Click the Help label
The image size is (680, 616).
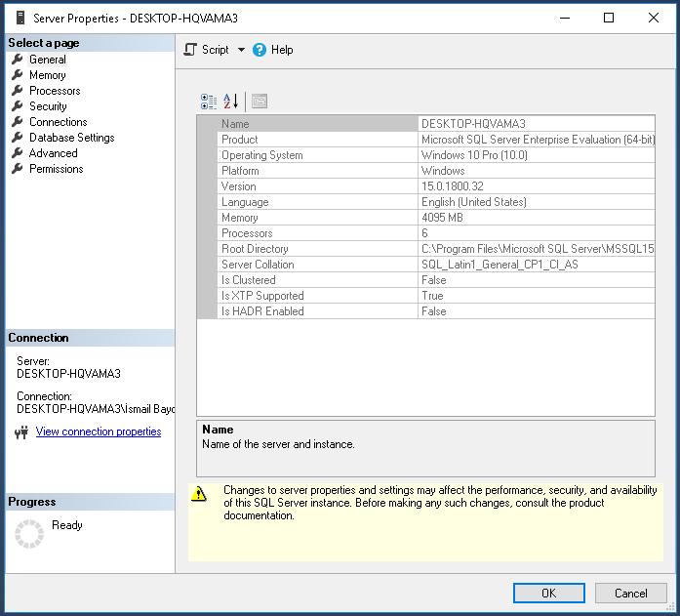282,50
